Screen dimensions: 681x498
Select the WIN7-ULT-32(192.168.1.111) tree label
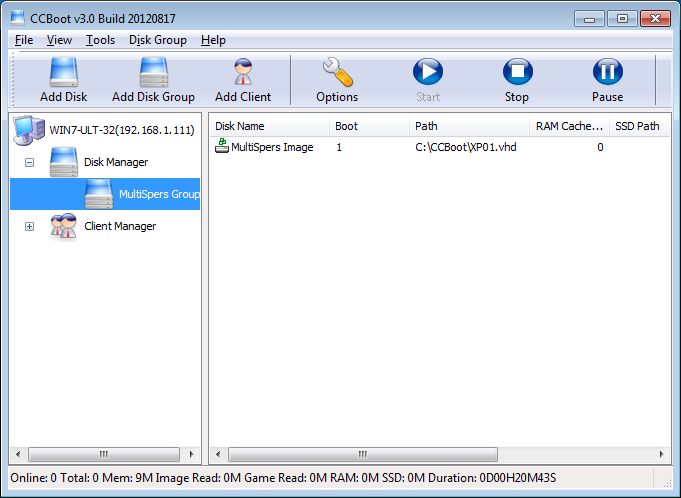tap(122, 130)
